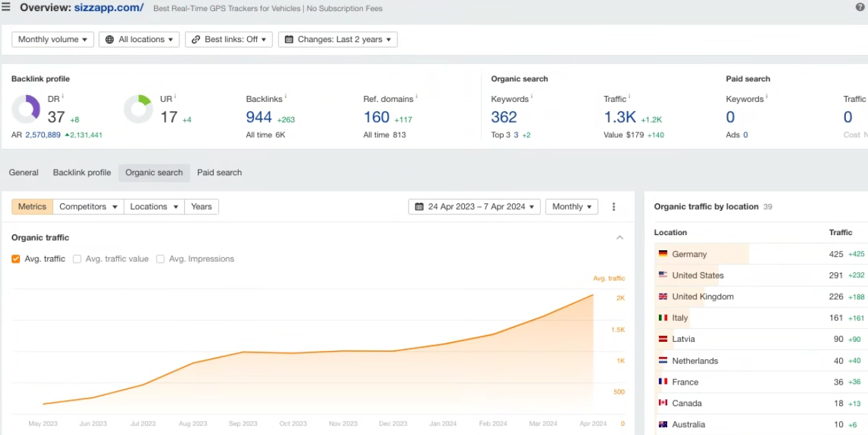Click Germany traffic value 425

836,254
